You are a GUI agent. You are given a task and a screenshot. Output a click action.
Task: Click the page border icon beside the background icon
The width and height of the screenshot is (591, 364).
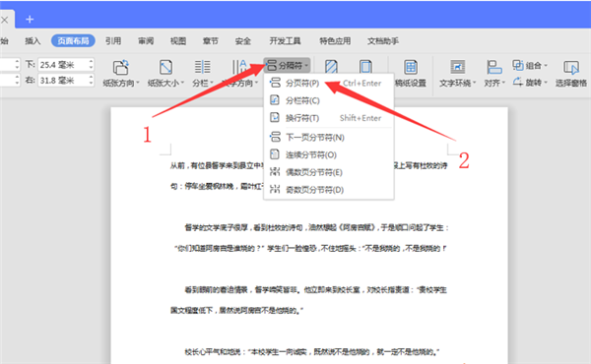[365, 67]
